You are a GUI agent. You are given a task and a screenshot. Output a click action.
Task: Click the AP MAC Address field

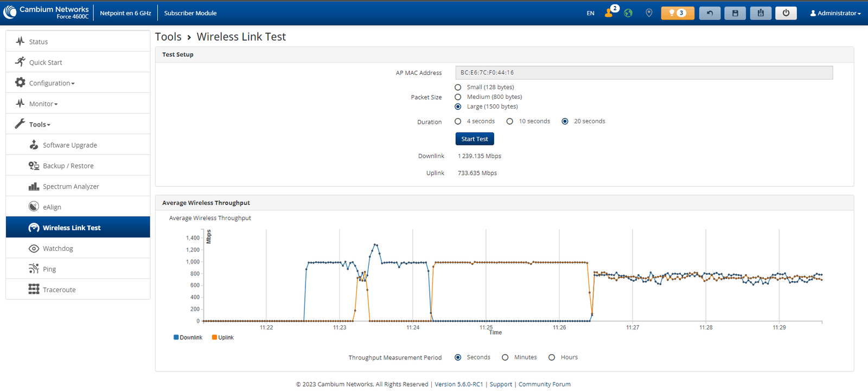point(643,73)
